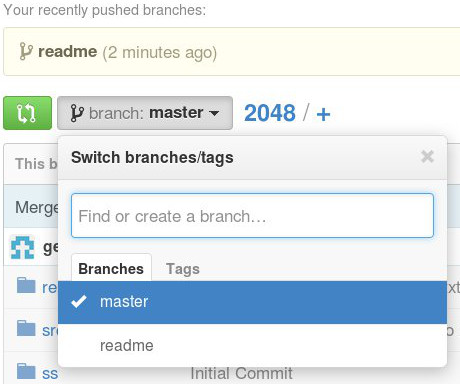This screenshot has width=460, height=384.
Task: Click the dropdown caret next to master
Action: click(x=214, y=113)
